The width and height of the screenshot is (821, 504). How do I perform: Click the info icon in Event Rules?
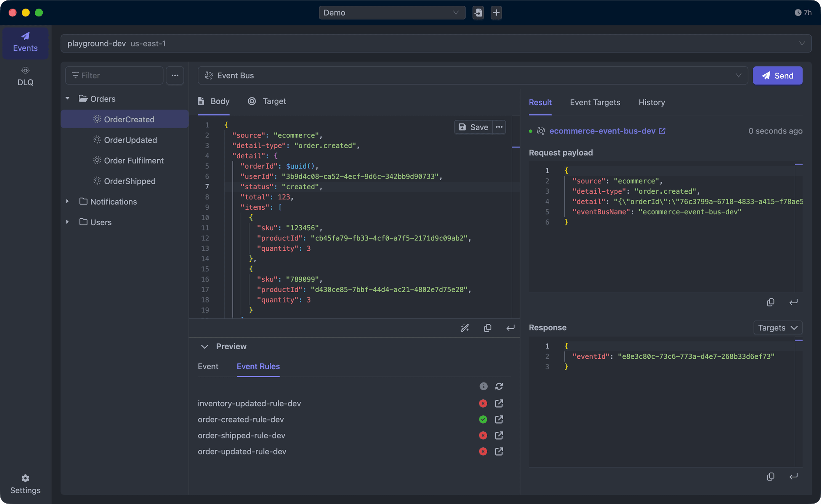coord(484,386)
